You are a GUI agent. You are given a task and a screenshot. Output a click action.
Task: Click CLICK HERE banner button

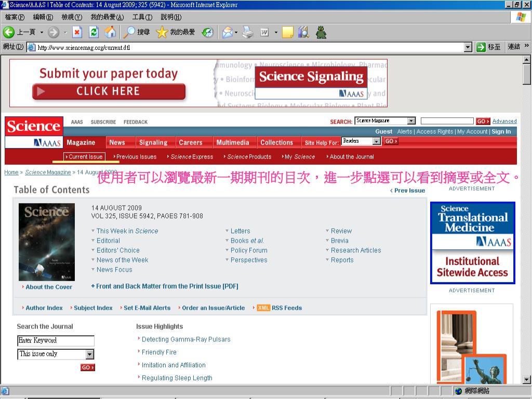pyautogui.click(x=109, y=91)
